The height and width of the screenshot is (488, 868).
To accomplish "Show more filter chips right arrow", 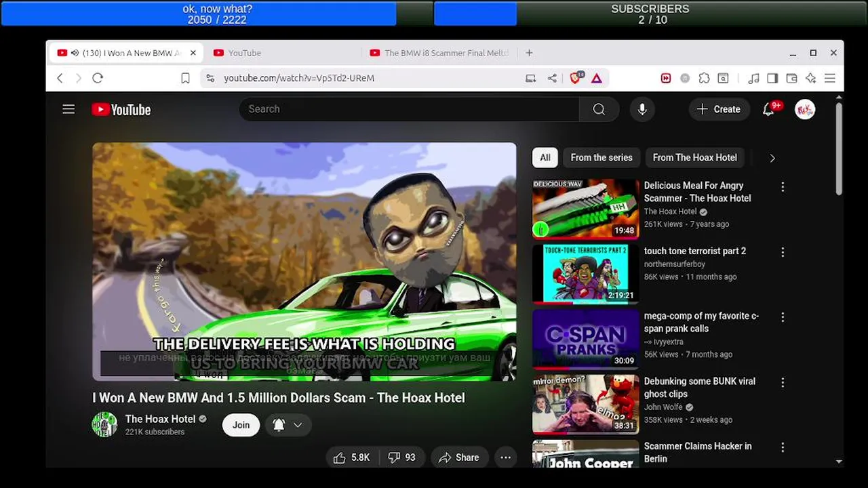I will tap(772, 158).
